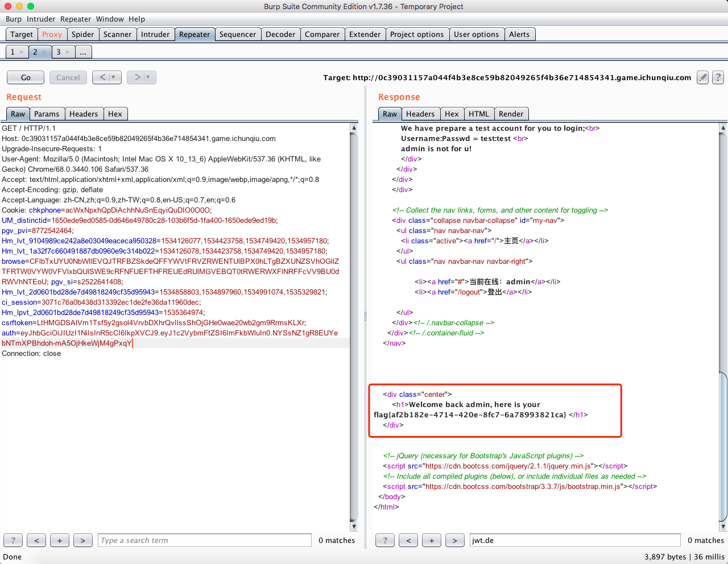The height and width of the screenshot is (564, 728).
Task: Open the Intruder menu
Action: (41, 19)
